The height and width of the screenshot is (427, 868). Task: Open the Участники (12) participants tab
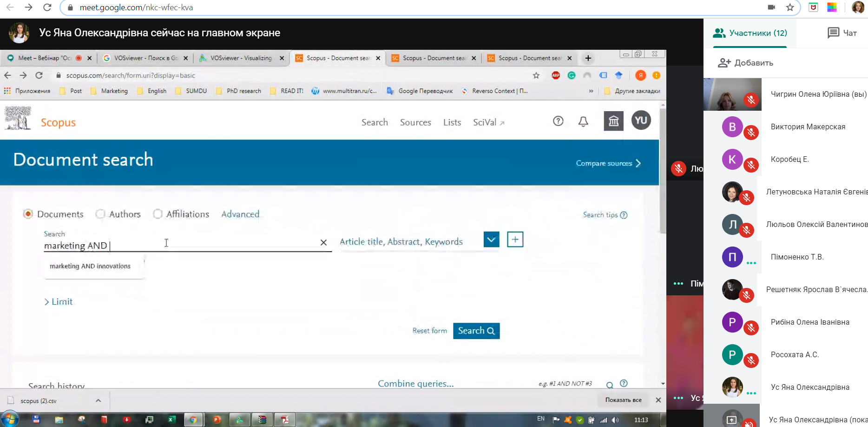pyautogui.click(x=750, y=33)
